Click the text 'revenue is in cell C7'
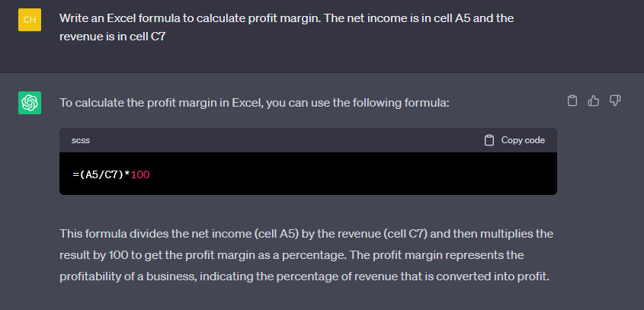This screenshot has height=310, width=644. pos(112,36)
